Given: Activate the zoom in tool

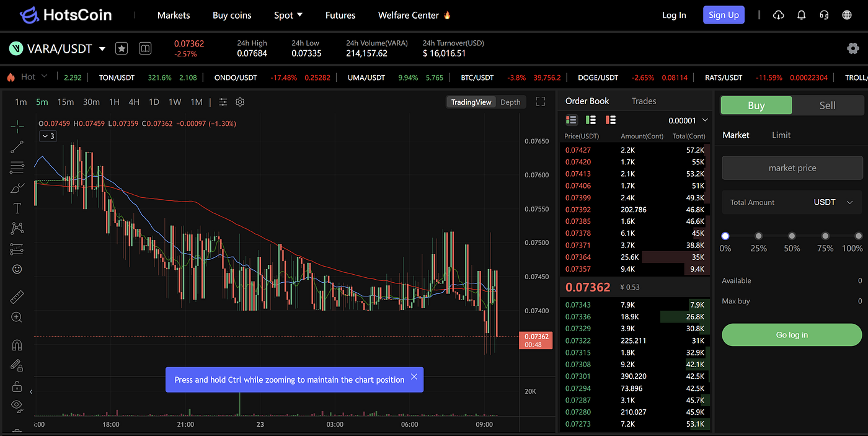Looking at the screenshot, I should pos(17,318).
